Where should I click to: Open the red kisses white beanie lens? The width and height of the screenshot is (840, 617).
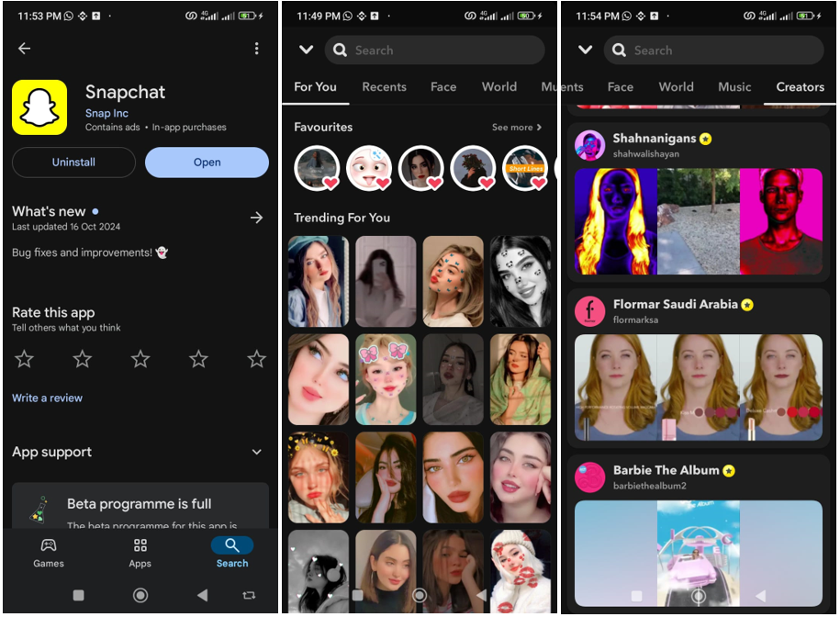tap(521, 571)
